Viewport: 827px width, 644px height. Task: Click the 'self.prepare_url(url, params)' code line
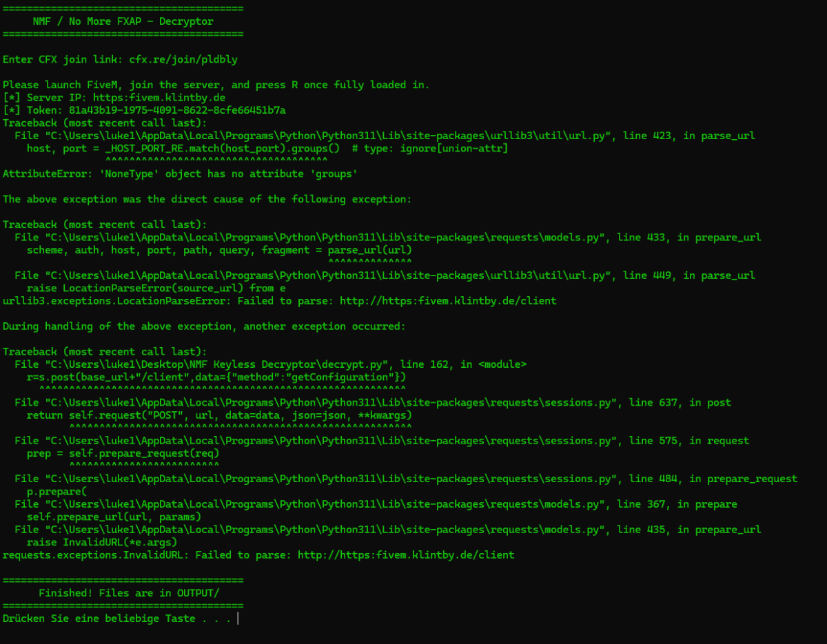(x=114, y=517)
